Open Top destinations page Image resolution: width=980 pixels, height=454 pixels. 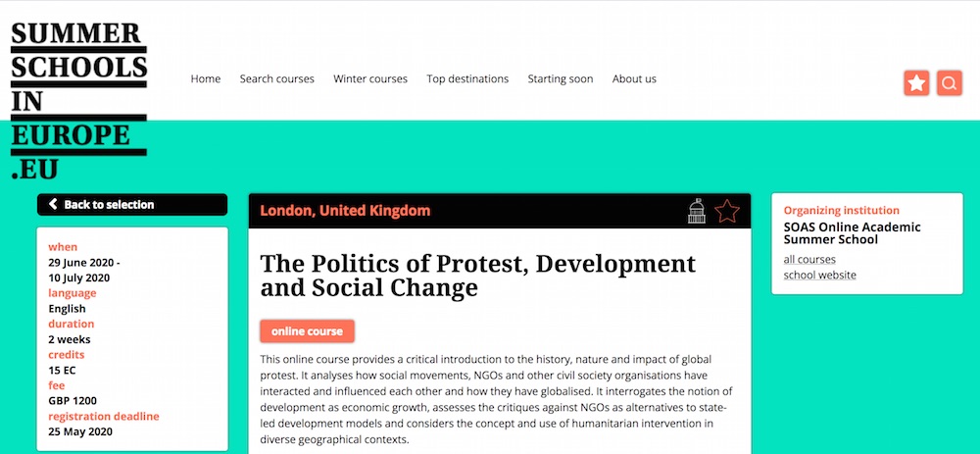tap(467, 79)
